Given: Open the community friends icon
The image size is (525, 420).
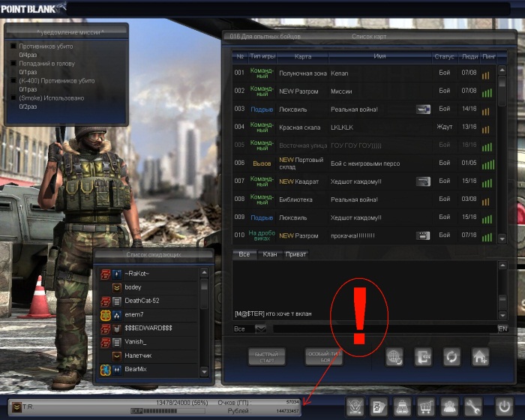Looking at the screenshot, I should pos(449,406).
